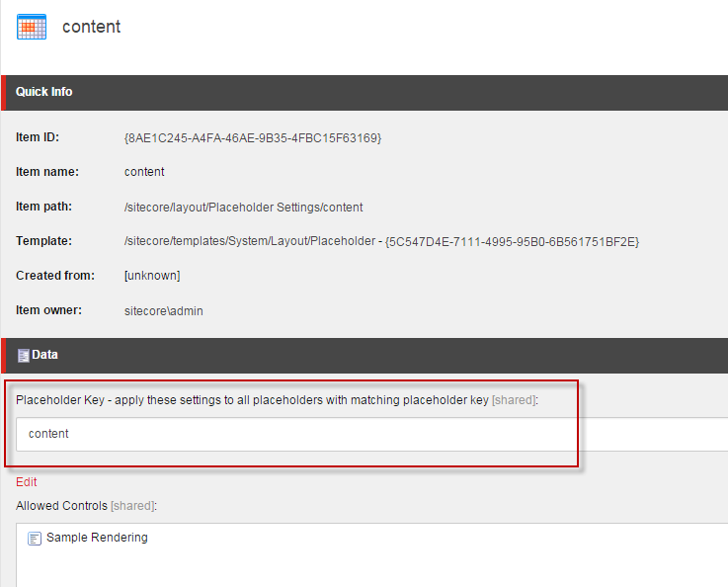Click the Item name value "content"
This screenshot has width=728, height=587.
[144, 172]
